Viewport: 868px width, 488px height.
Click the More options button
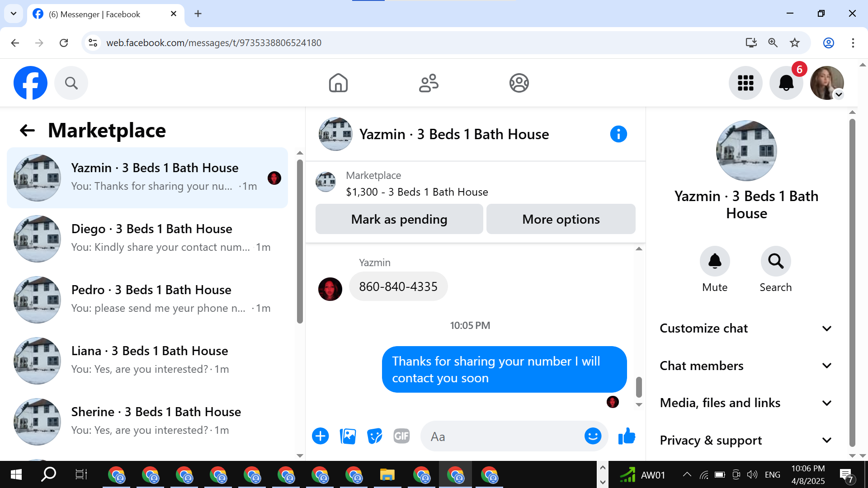tap(561, 219)
